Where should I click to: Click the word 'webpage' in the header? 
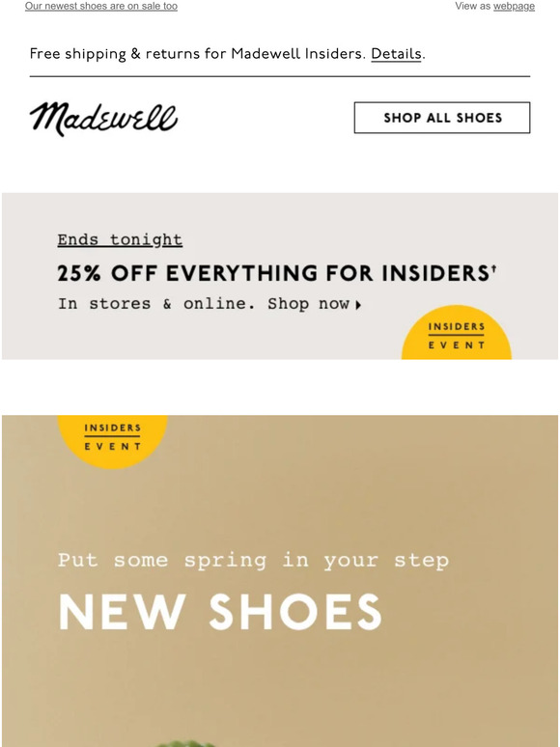(x=514, y=6)
